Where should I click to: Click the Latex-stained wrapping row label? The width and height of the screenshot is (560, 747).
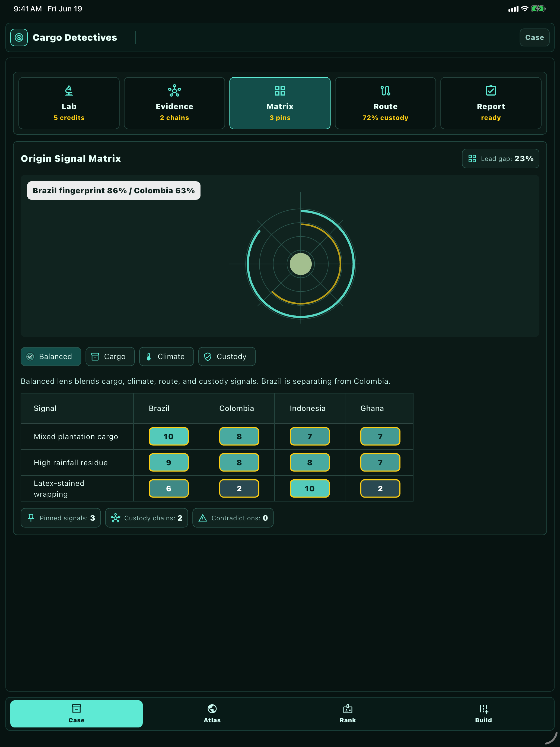(59, 488)
